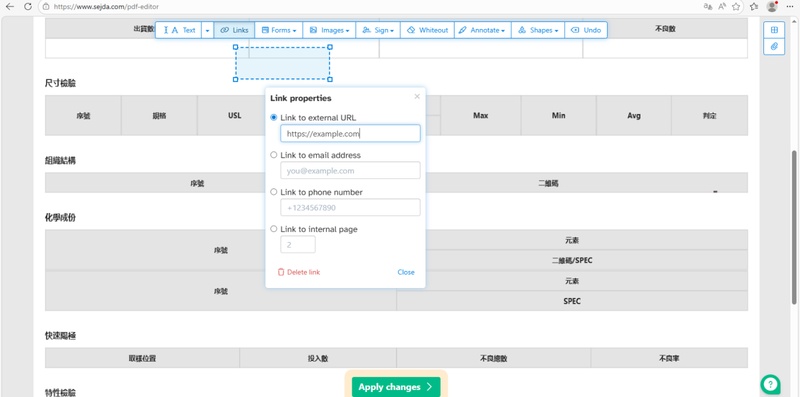Expand the Annotate dropdown

pos(482,30)
